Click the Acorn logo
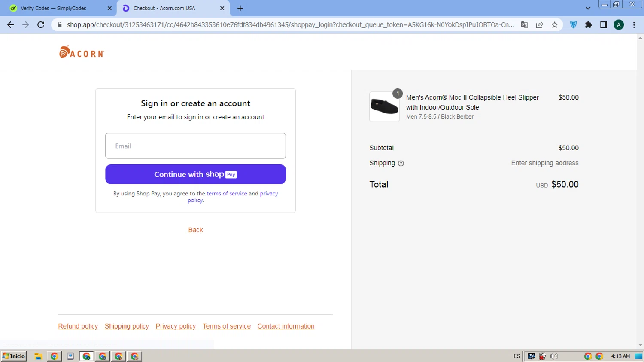 click(82, 52)
